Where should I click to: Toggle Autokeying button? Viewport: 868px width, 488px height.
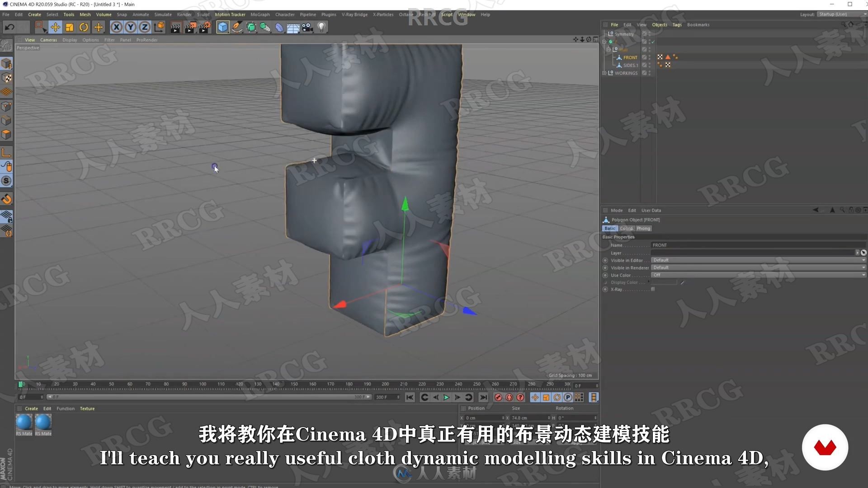point(509,397)
